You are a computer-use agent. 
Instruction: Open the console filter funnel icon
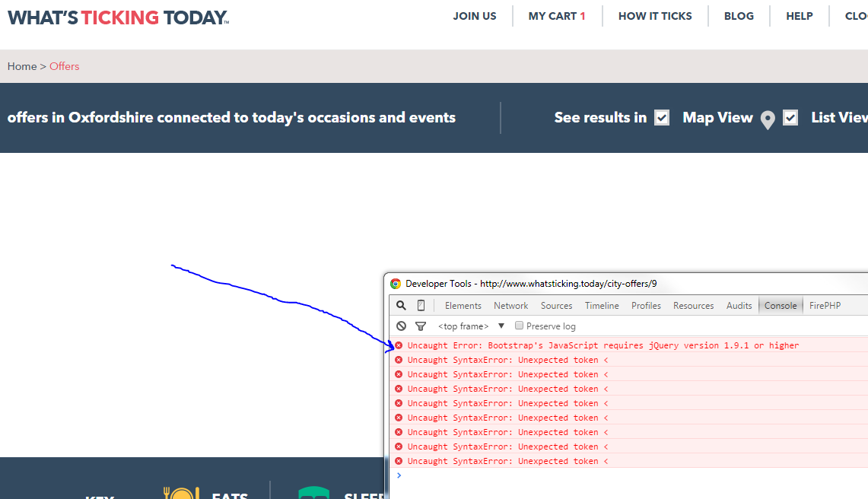click(421, 326)
